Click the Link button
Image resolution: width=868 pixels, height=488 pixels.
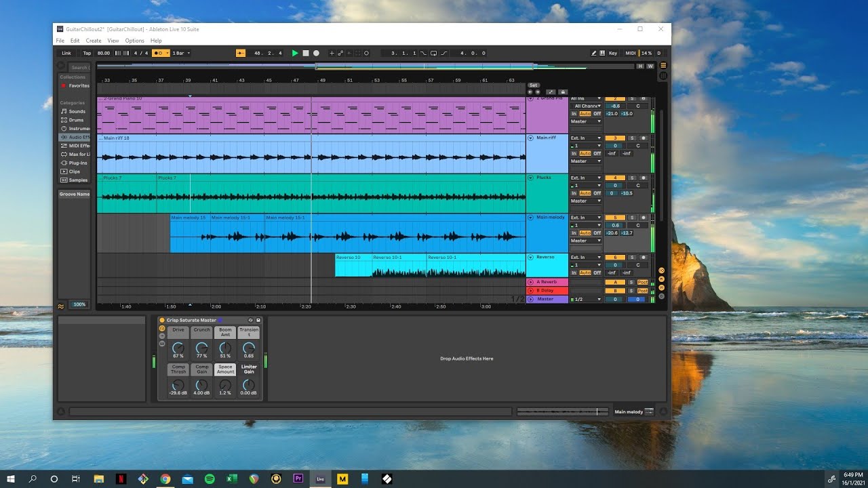pyautogui.click(x=66, y=53)
